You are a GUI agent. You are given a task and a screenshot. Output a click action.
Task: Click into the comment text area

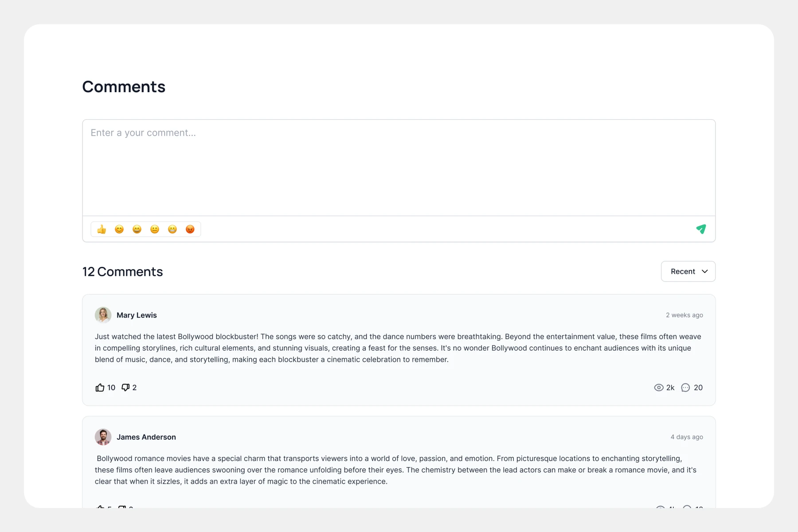pos(399,168)
